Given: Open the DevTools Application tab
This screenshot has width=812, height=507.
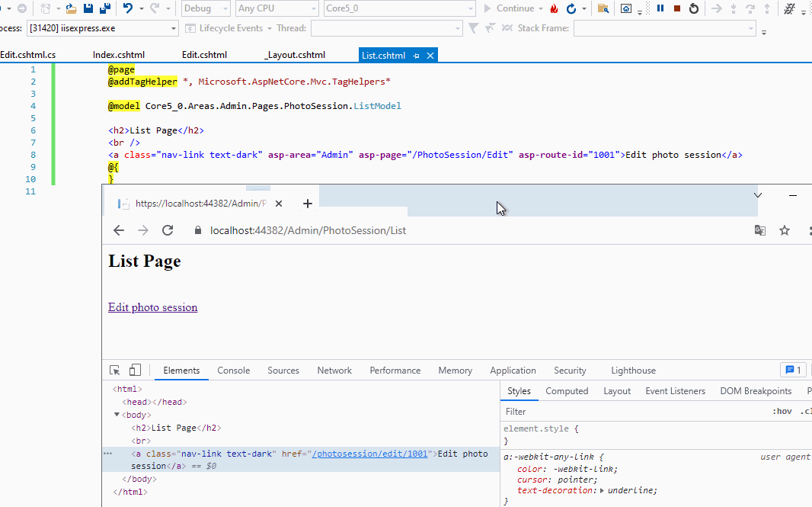Looking at the screenshot, I should [x=513, y=371].
